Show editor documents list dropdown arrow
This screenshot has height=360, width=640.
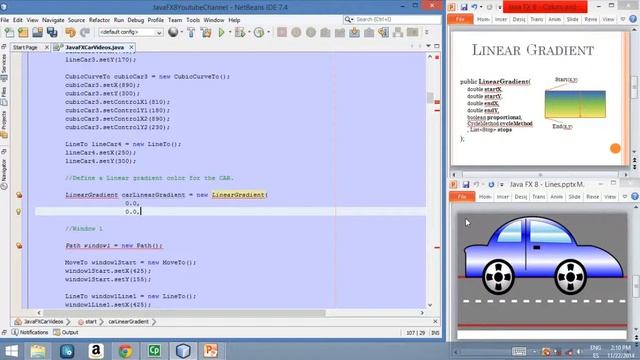pos(428,46)
